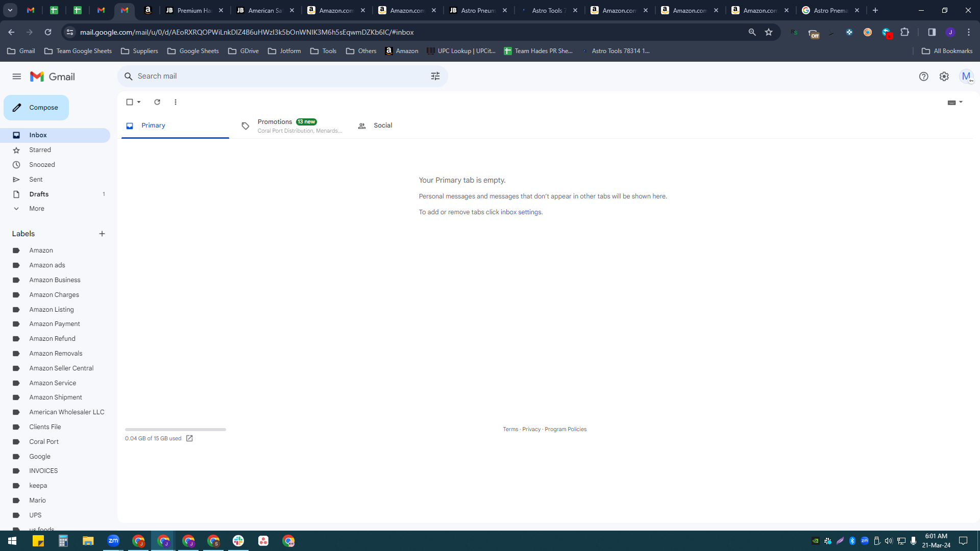Click the refresh mail icon

tap(157, 102)
